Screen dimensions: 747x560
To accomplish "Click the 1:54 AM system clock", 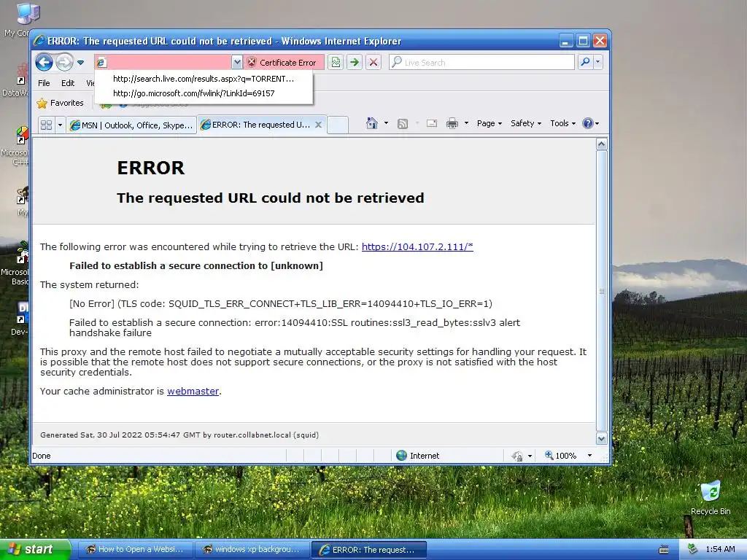I will 720,550.
